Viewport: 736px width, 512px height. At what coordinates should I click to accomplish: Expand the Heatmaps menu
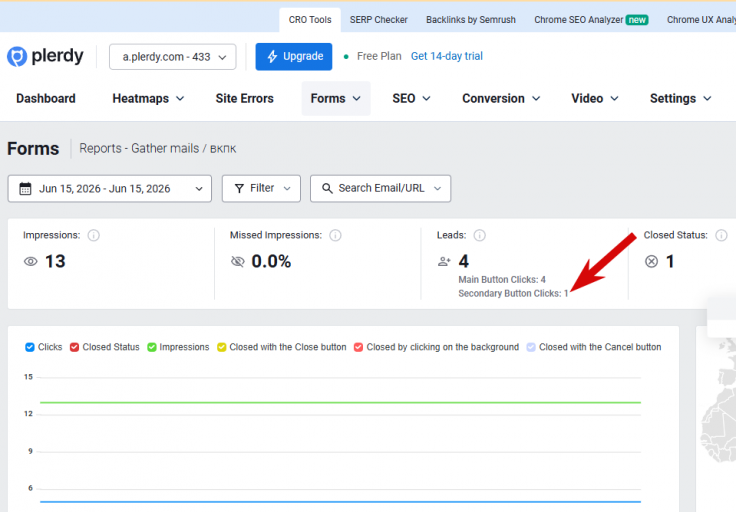(x=148, y=99)
